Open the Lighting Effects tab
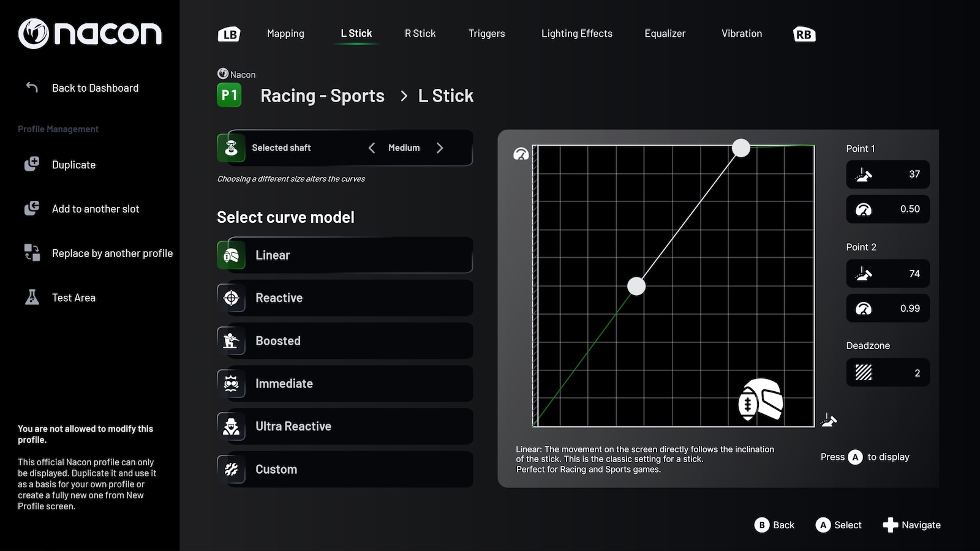This screenshot has width=980, height=551. click(577, 34)
